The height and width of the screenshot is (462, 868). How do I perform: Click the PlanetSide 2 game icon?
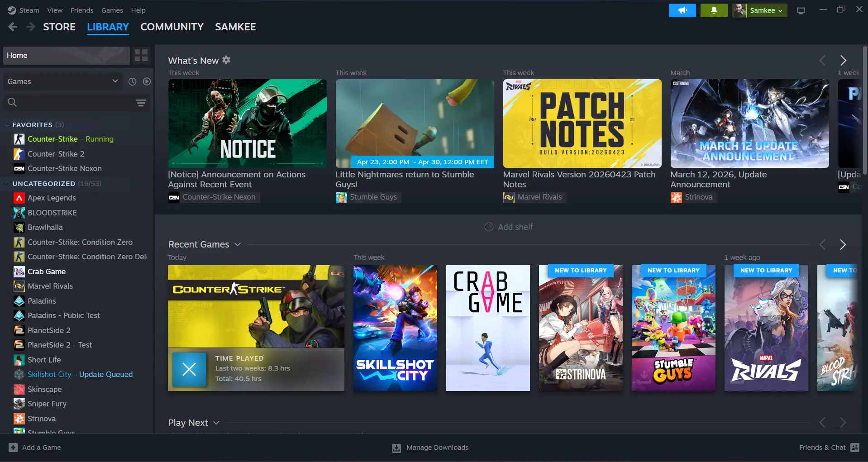click(x=19, y=330)
